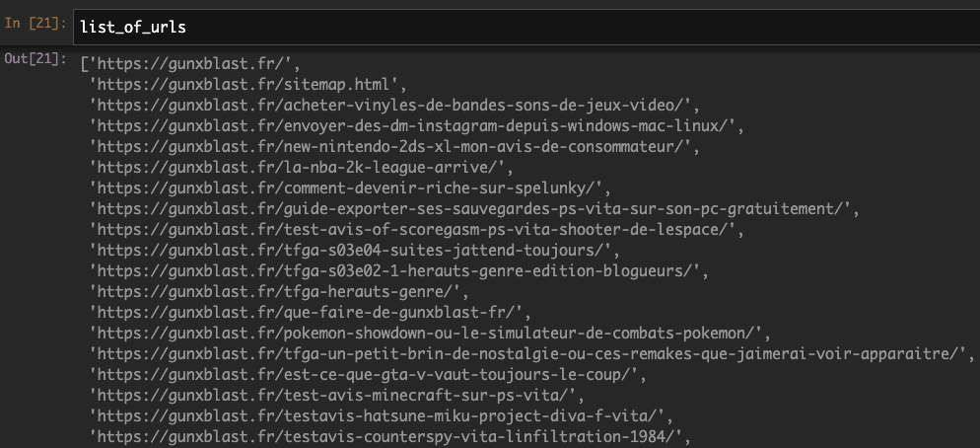Click the list_of_urls code input cell
This screenshot has height=448, width=980.
coord(526,27)
